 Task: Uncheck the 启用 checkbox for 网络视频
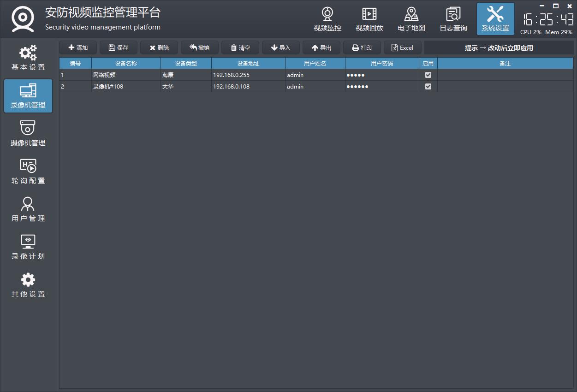(428, 75)
